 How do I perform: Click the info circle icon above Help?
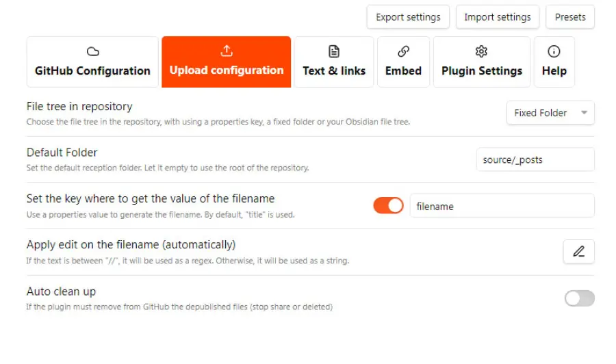(554, 52)
